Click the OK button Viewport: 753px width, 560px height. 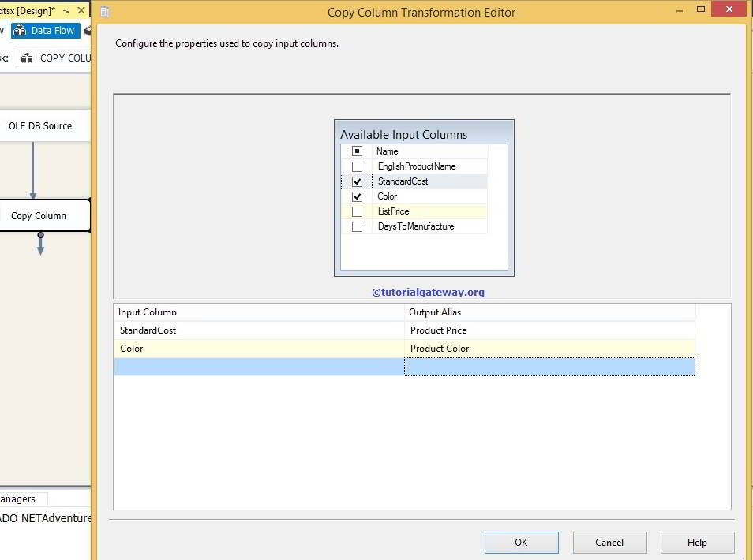pyautogui.click(x=520, y=542)
